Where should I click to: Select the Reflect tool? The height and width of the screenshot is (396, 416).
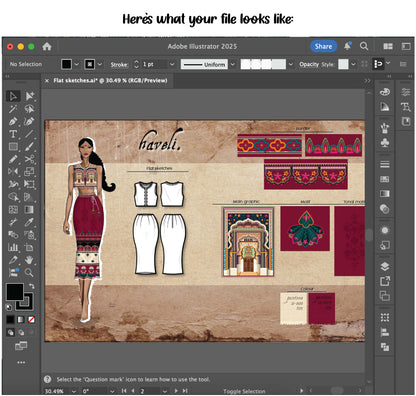[13, 171]
